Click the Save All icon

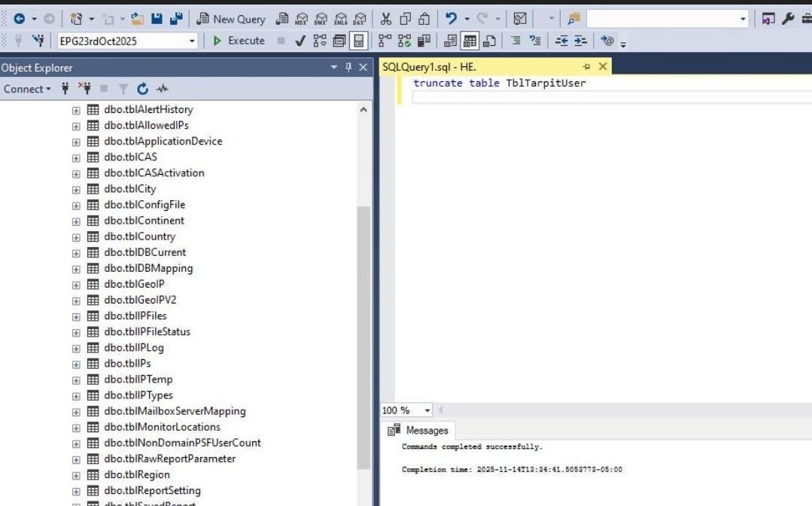(176, 19)
